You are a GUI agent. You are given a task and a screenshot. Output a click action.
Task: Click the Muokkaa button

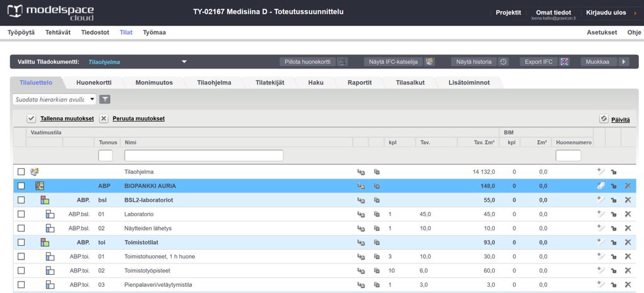tap(599, 62)
